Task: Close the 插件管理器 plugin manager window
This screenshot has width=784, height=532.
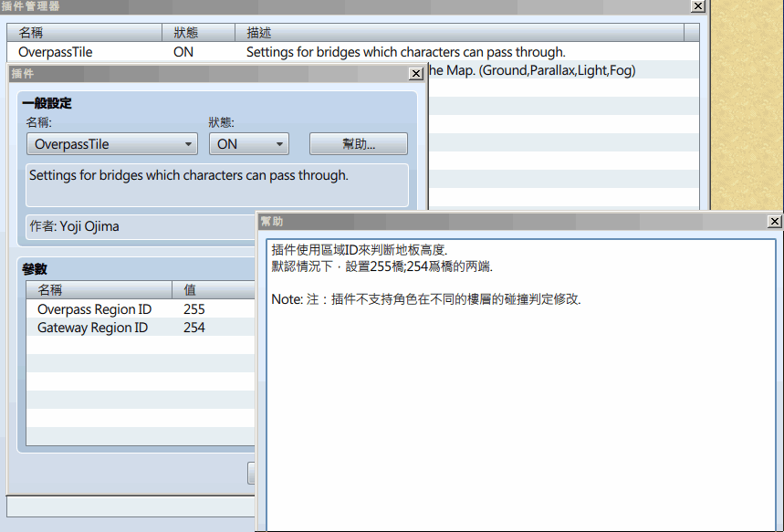Action: click(x=697, y=6)
